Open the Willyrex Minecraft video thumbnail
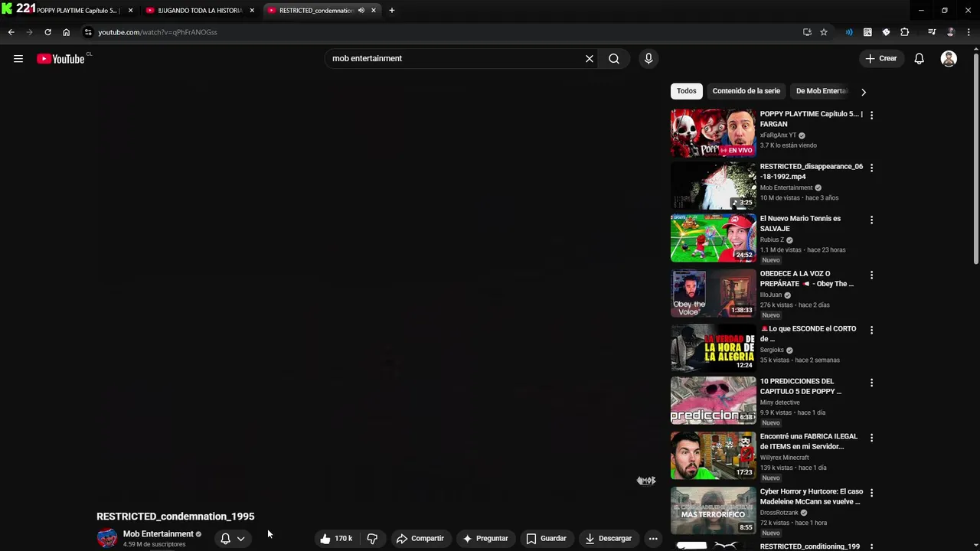 tap(713, 455)
